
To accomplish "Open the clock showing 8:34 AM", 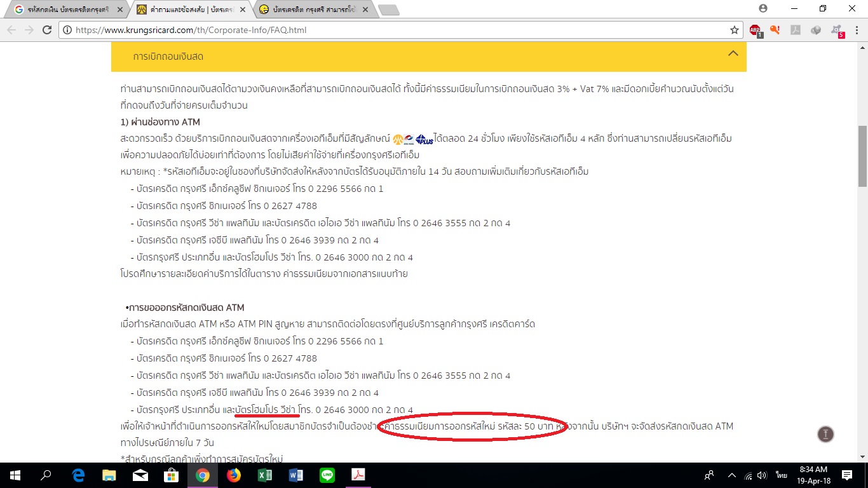I will coord(813,475).
